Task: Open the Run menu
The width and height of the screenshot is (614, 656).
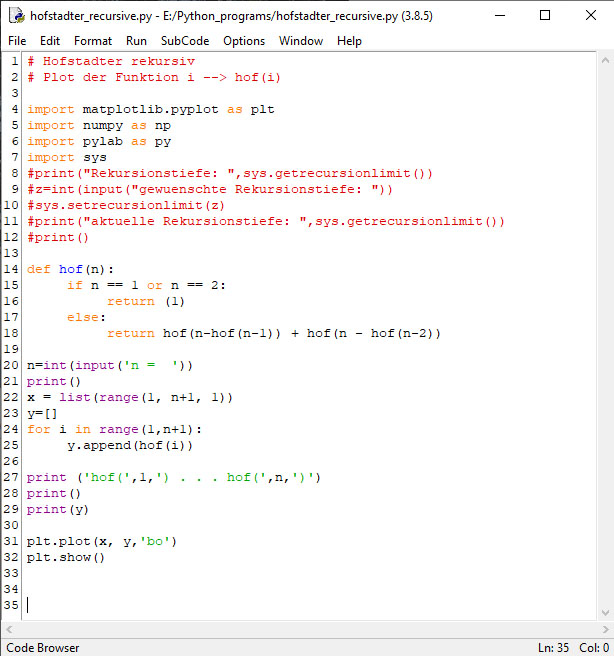Action: coord(136,41)
